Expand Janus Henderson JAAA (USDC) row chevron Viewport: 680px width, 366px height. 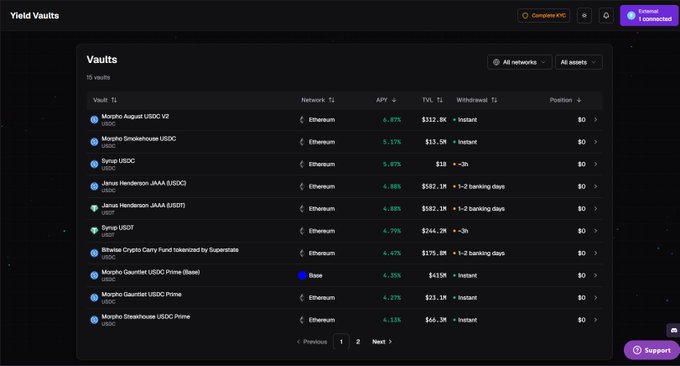coord(595,186)
